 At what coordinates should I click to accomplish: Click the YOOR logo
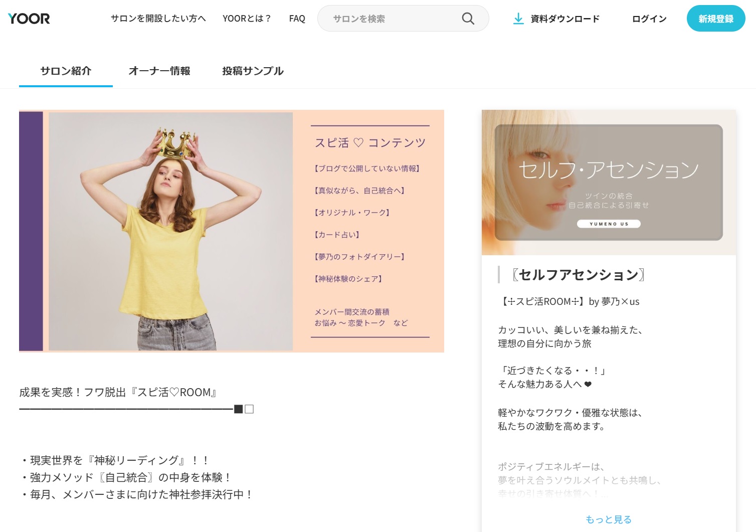pos(29,19)
